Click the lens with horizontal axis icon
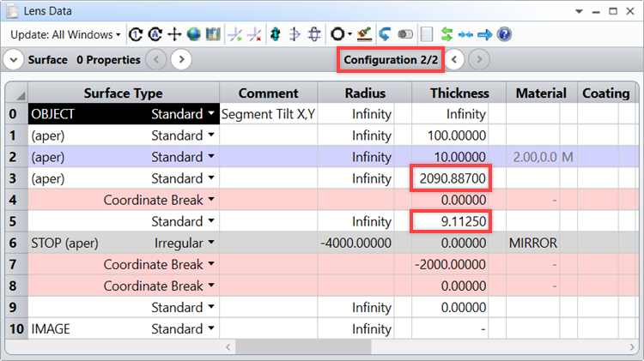 pyautogui.click(x=295, y=34)
